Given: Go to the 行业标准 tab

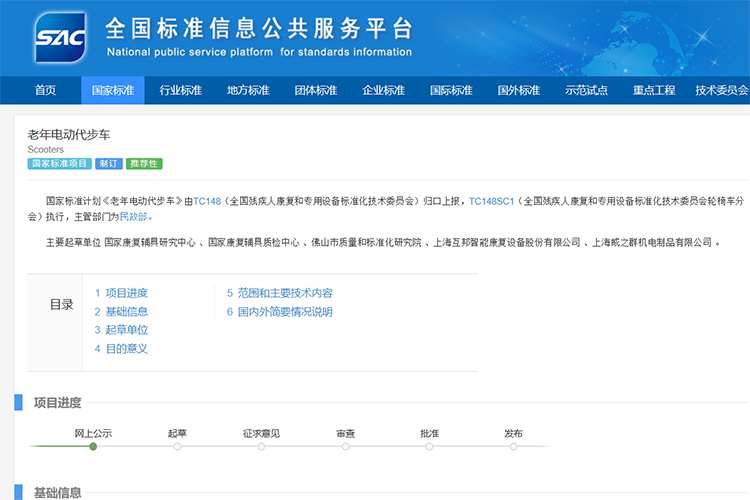Looking at the screenshot, I should click(180, 90).
